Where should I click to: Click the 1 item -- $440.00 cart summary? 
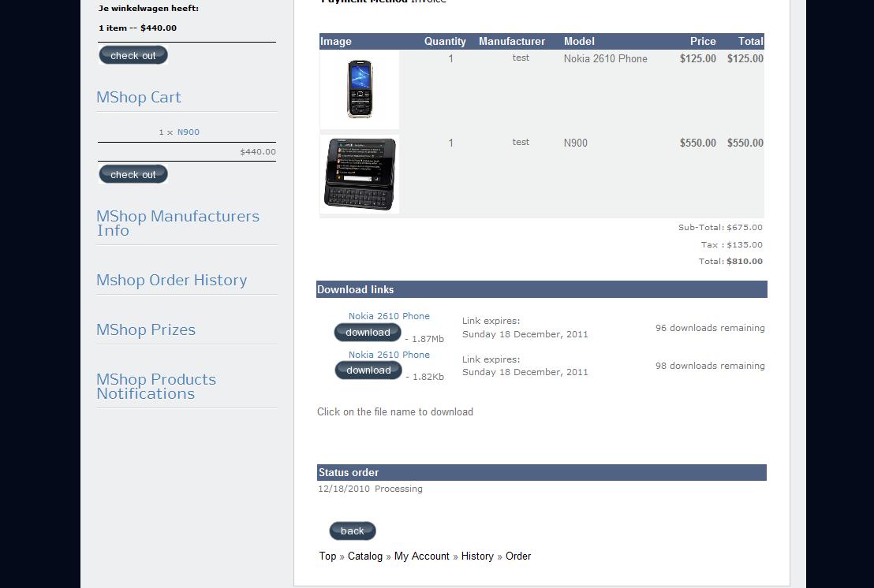pos(138,28)
